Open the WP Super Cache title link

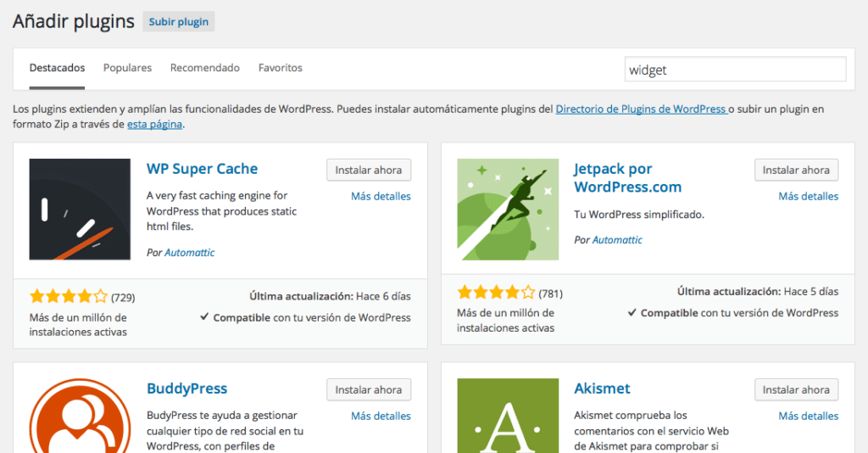pos(202,169)
